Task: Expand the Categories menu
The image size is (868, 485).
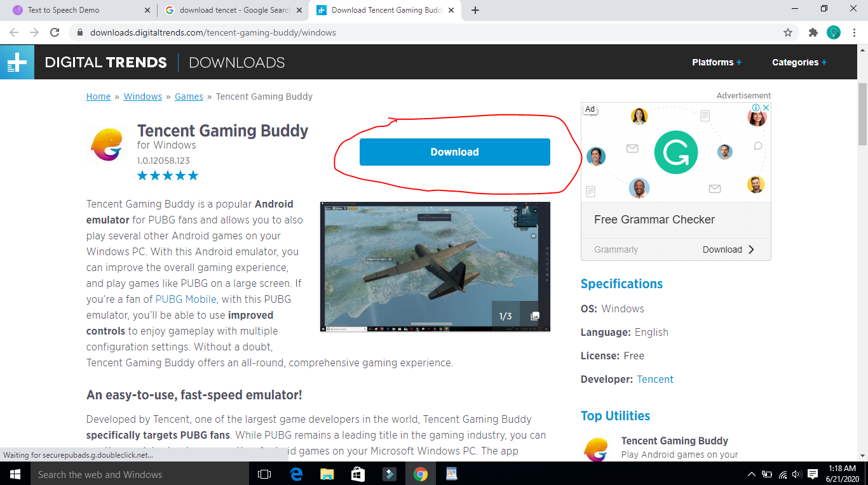Action: (799, 62)
